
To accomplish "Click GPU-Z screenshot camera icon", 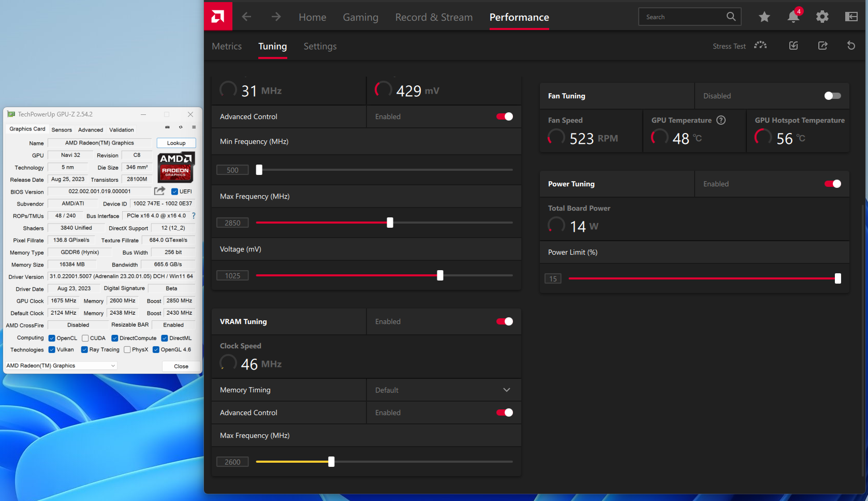I will pyautogui.click(x=167, y=127).
